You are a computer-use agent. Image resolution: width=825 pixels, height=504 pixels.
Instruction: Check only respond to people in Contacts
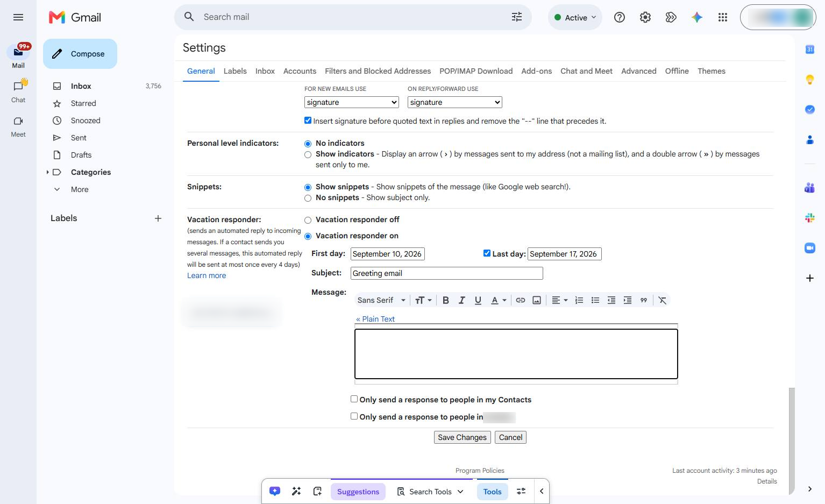point(354,399)
